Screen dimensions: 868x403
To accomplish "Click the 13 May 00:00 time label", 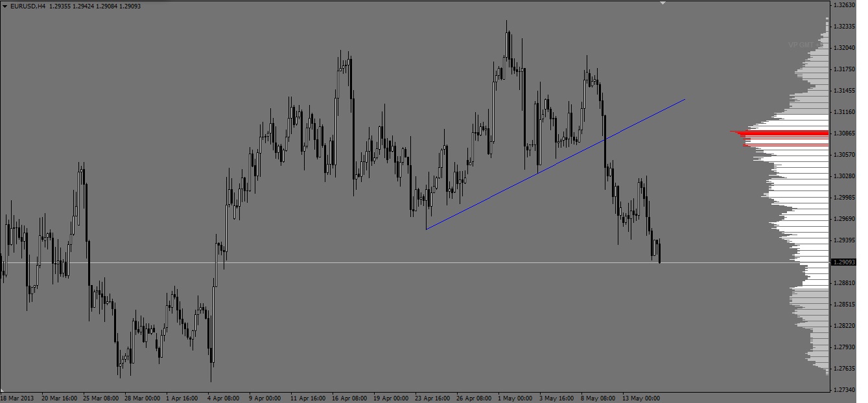I will tap(640, 398).
